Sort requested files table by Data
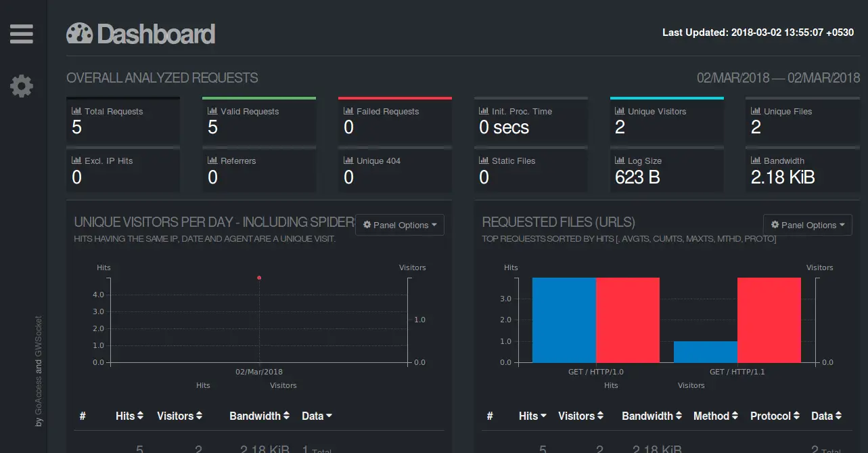 click(x=826, y=416)
